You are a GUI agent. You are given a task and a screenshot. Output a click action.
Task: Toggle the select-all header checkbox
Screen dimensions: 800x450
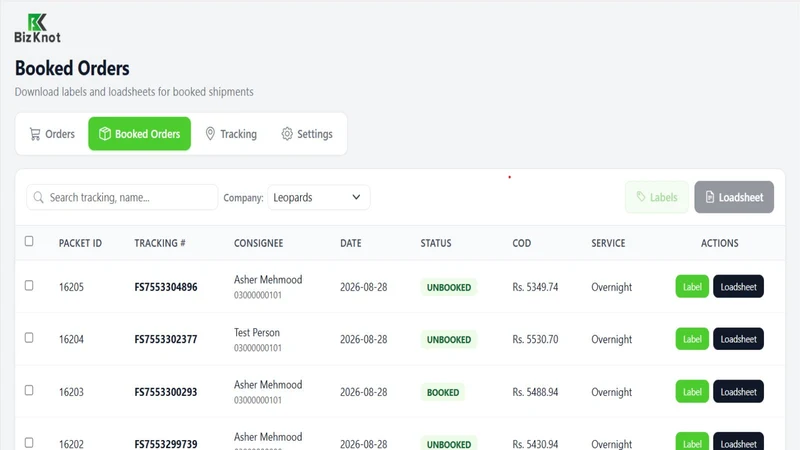pyautogui.click(x=29, y=241)
